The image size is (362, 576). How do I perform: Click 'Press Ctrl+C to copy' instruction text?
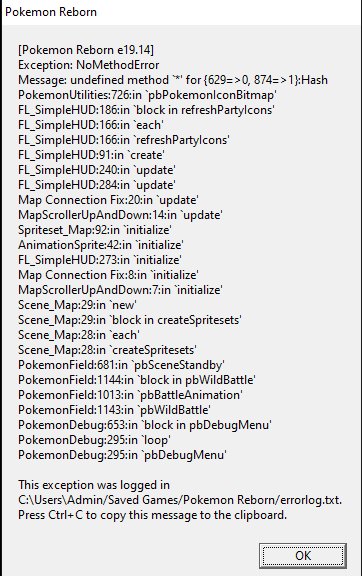click(x=152, y=516)
